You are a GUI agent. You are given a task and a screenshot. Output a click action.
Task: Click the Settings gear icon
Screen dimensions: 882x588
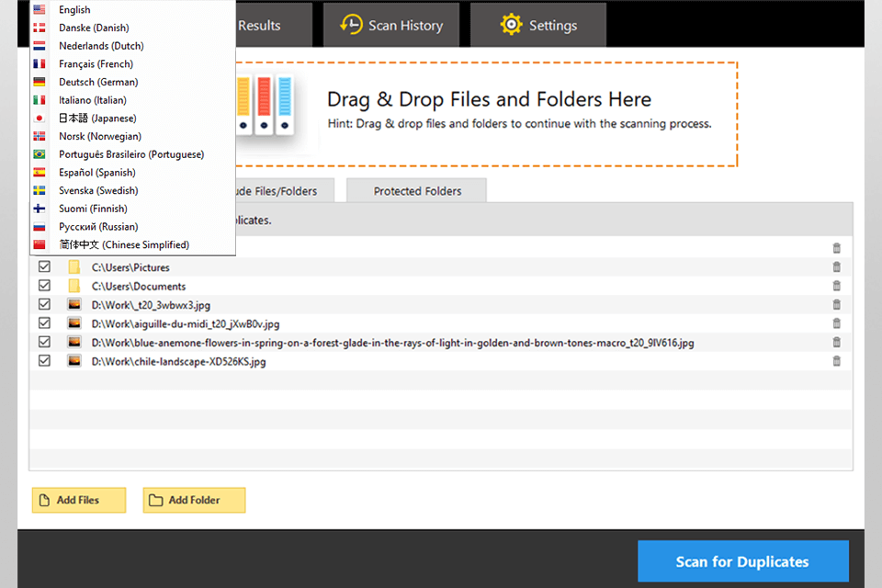(512, 26)
